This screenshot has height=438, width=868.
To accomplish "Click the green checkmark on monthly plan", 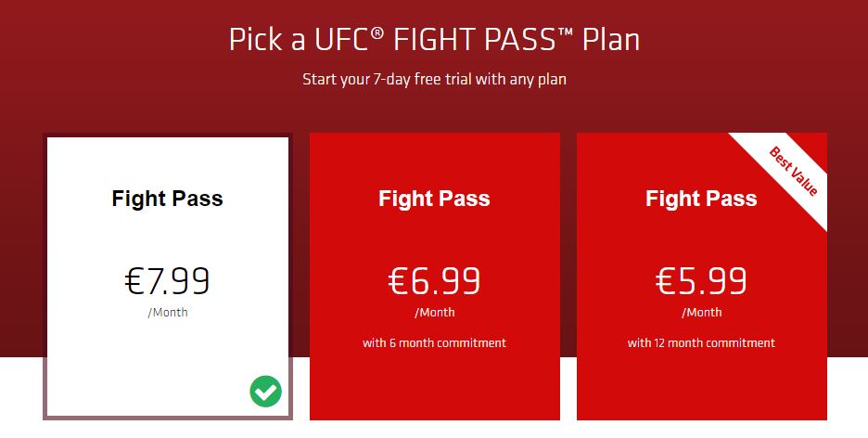I will coord(266,392).
